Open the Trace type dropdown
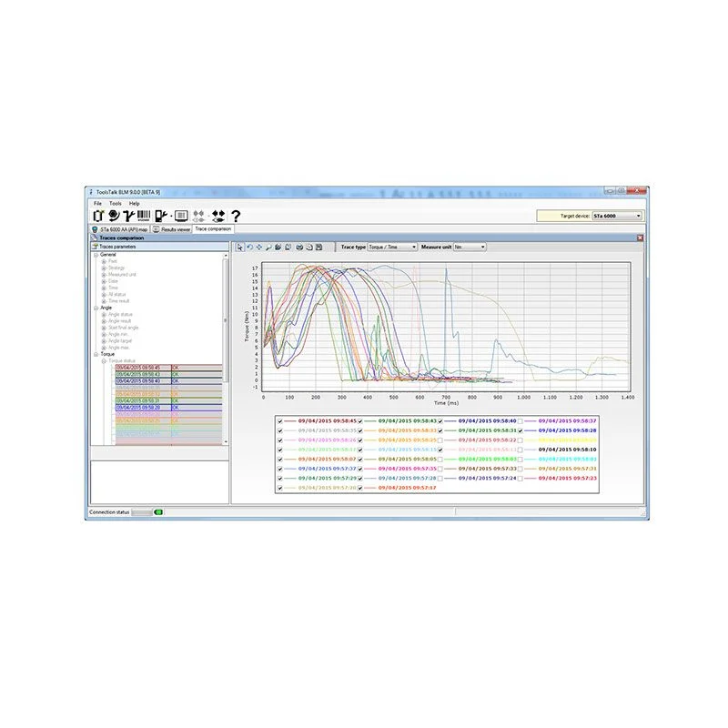728x728 pixels. [x=391, y=247]
